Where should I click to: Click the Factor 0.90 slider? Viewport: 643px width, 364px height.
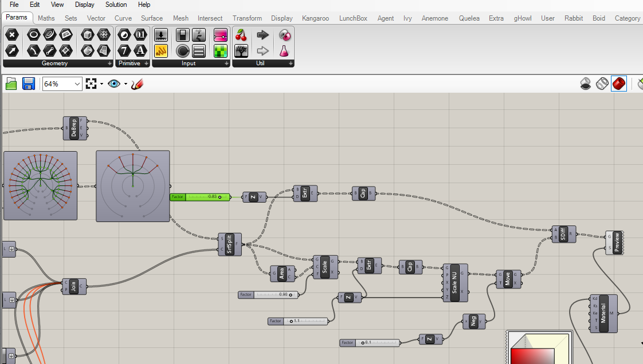268,294
